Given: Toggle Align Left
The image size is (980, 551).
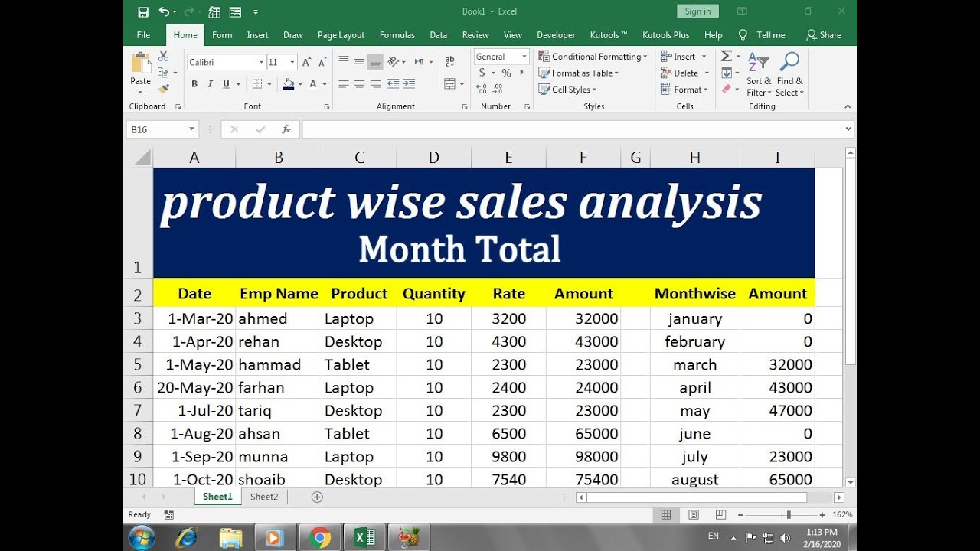Looking at the screenshot, I should click(343, 84).
